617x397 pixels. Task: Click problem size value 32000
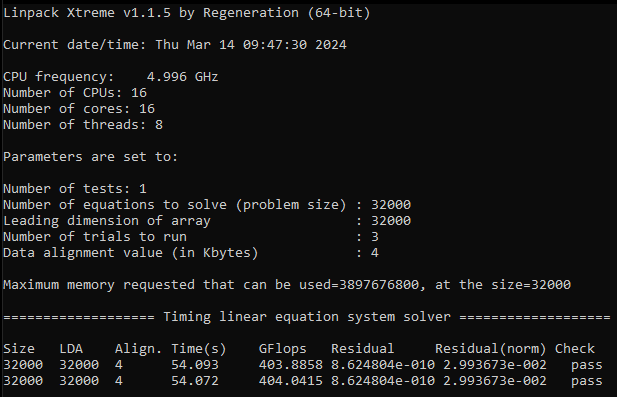point(391,205)
